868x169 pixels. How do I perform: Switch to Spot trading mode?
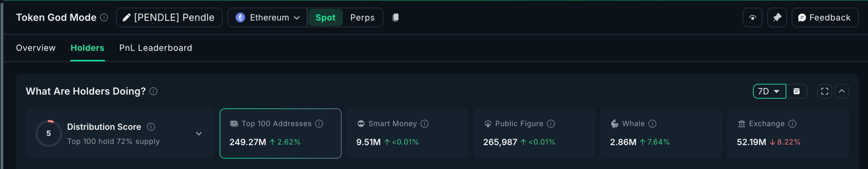(325, 17)
